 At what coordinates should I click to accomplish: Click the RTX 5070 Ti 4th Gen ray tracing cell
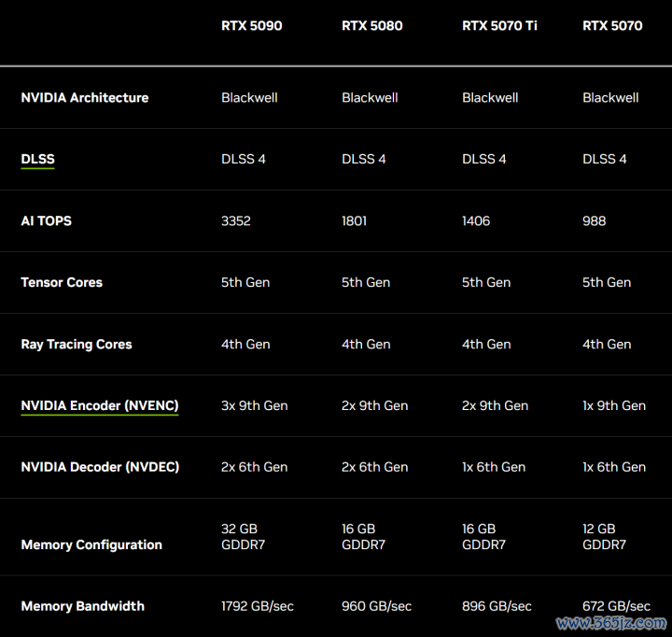coord(486,344)
